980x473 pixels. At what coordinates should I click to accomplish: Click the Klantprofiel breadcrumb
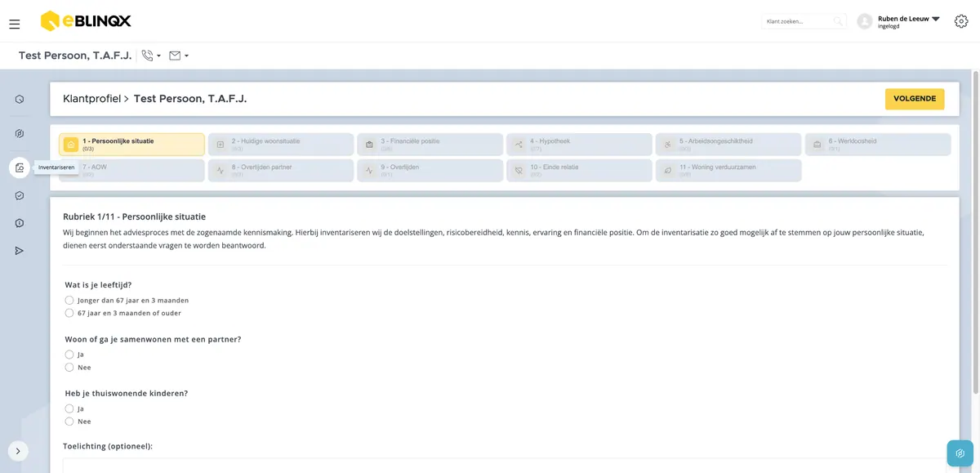(x=92, y=99)
